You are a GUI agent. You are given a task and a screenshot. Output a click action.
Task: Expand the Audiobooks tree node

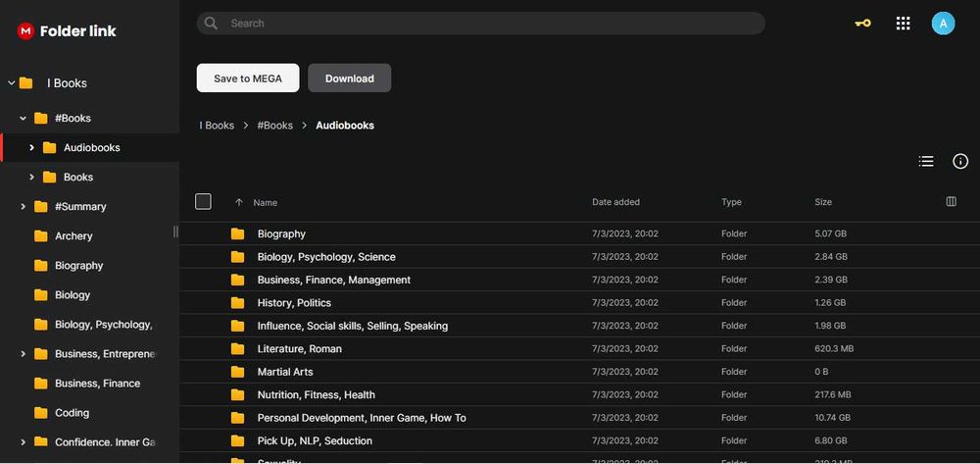click(32, 148)
